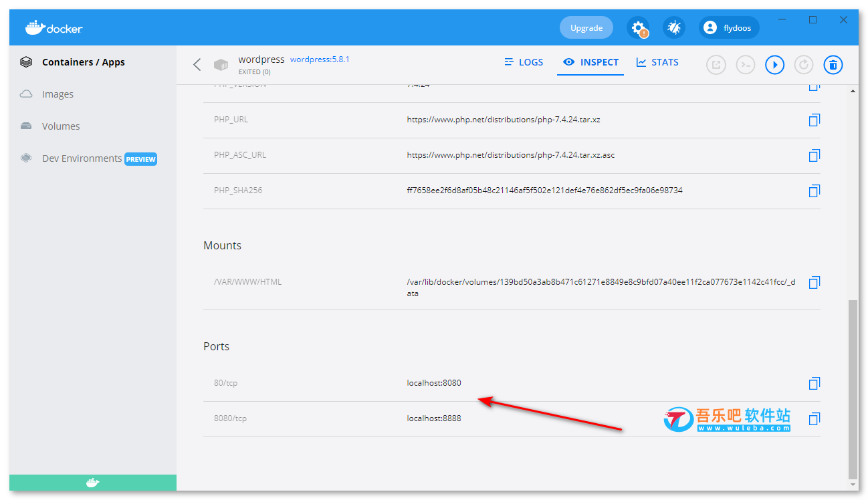868x500 pixels.
Task: Copy the 8080/tcp port mapping
Action: coord(814,419)
